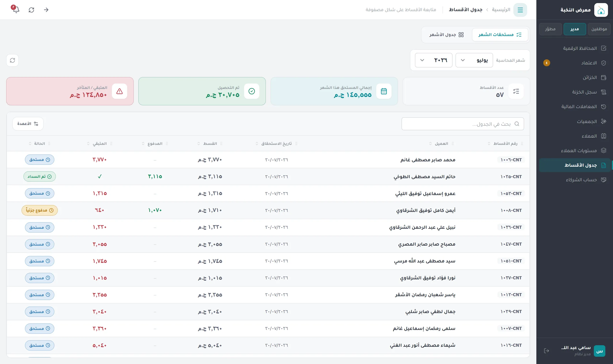
Task: Click client name نبيل علي عبد الرحمن الشرقاوي
Action: click(422, 227)
